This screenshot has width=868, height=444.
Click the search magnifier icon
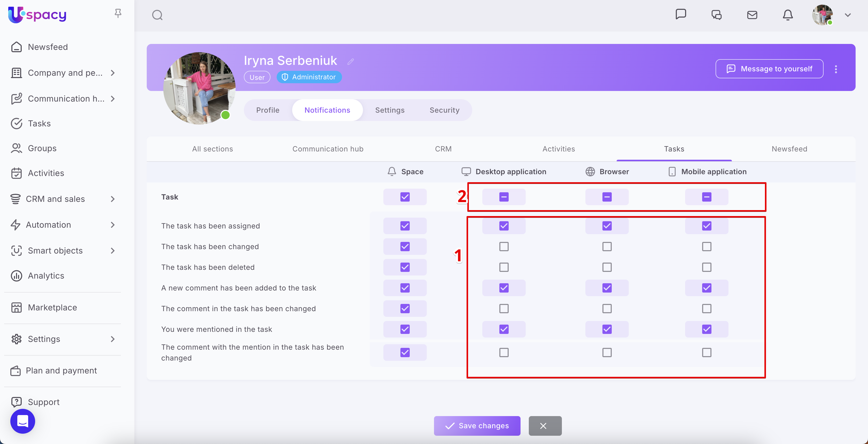(157, 15)
